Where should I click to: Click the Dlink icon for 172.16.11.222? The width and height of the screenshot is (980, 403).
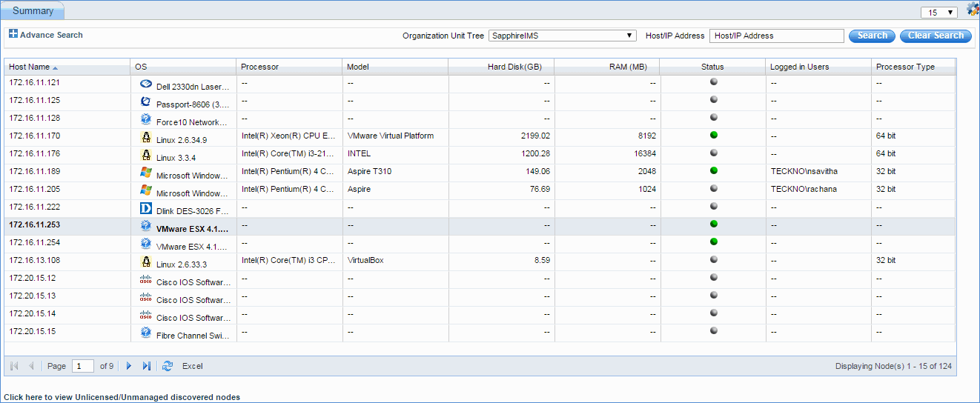[146, 209]
